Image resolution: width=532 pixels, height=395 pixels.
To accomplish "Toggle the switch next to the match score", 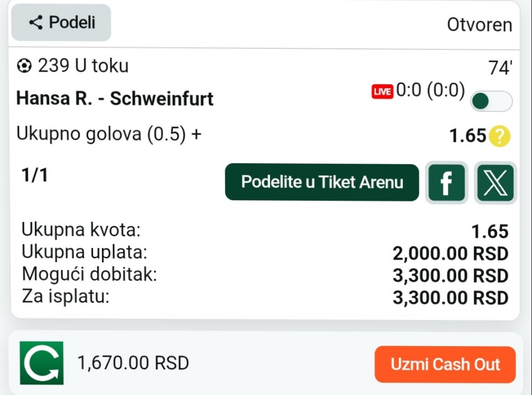I will click(491, 101).
